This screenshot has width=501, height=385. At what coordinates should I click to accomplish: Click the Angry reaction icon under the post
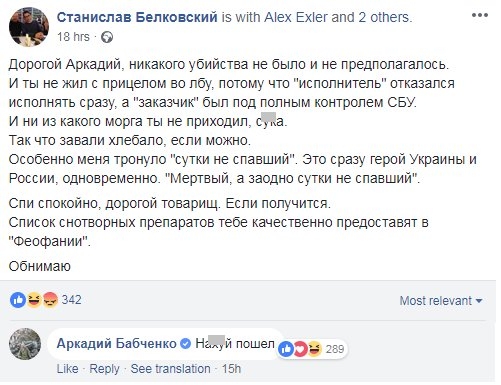(x=50, y=300)
